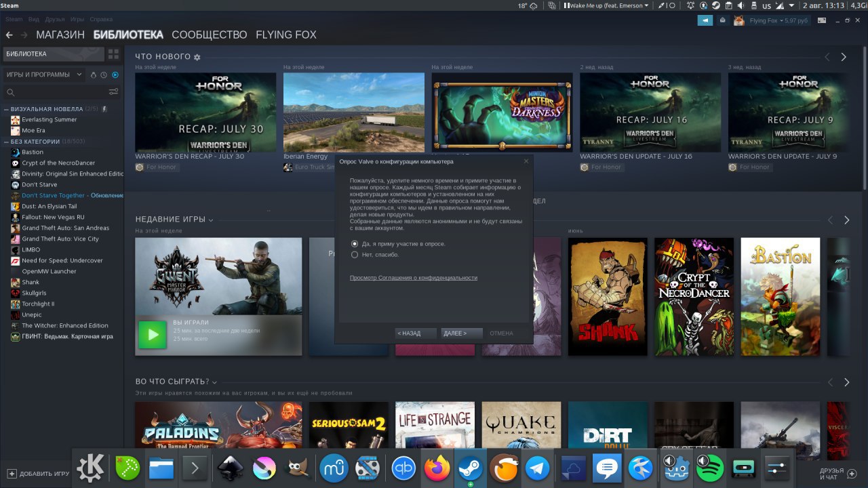Go to the МАГАЗИН tab
Image resolution: width=868 pixels, height=488 pixels.
pos(60,35)
